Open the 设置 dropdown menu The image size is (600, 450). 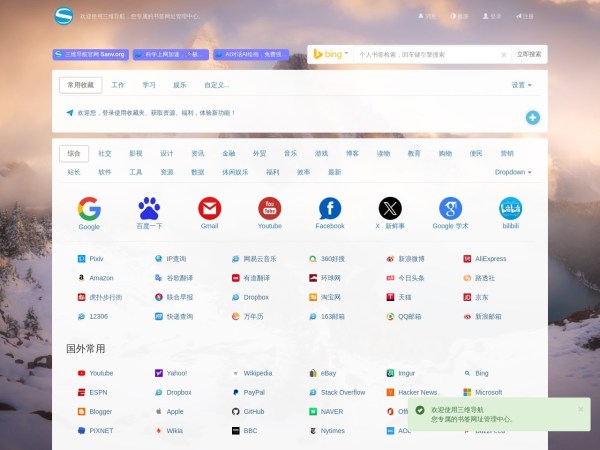coord(521,85)
